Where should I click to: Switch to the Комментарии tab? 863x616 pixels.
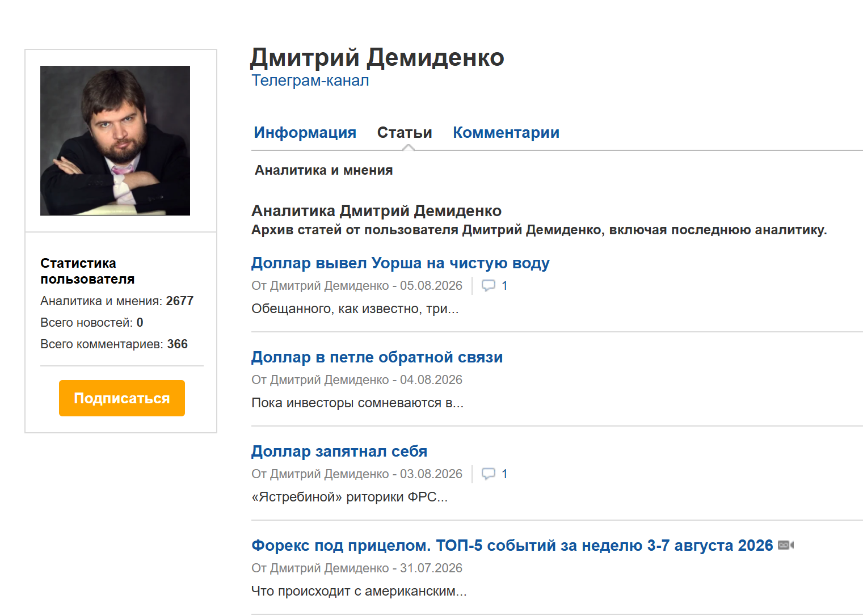tap(506, 132)
